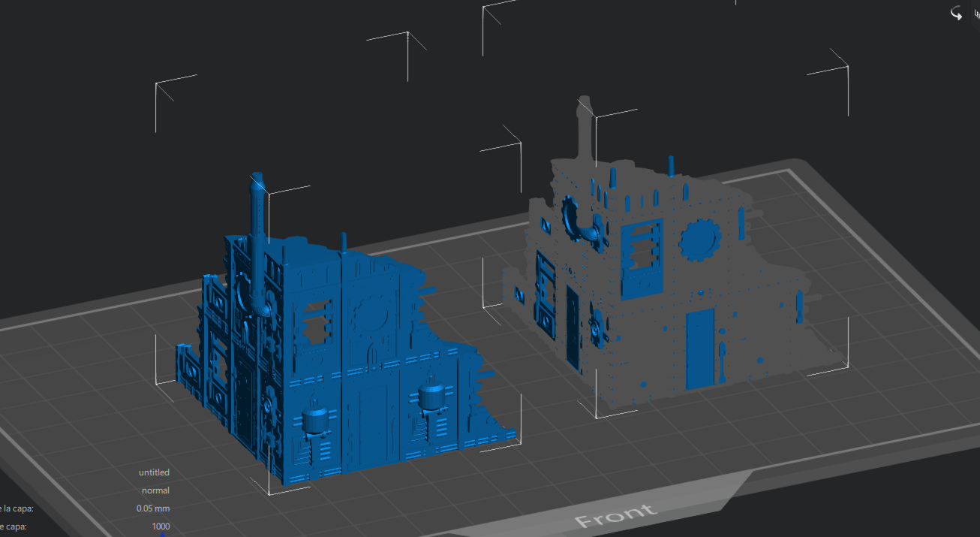This screenshot has height=537, width=980.
Task: Click the curved redo arrow icon
Action: coord(956,13)
